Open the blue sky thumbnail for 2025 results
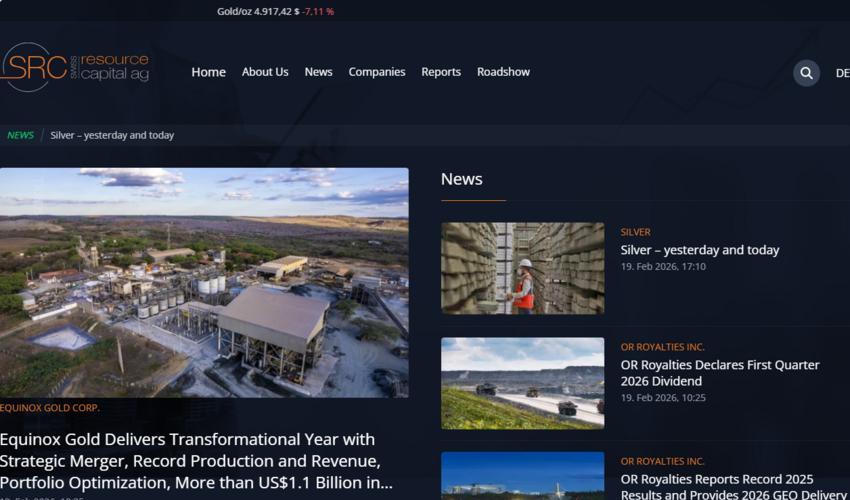Image resolution: width=850 pixels, height=500 pixels. (x=523, y=476)
